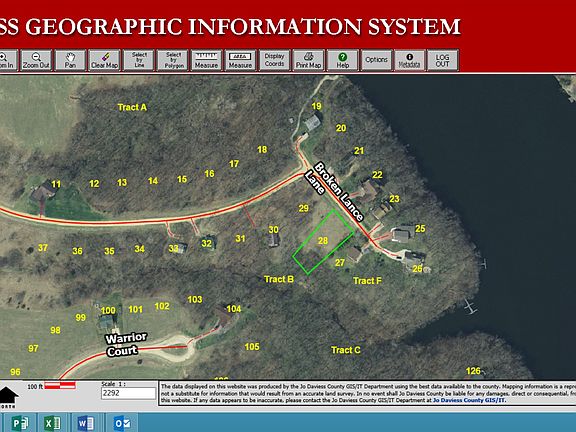Click parcel label 23 on the map
Screen dimensions: 576x432
pyautogui.click(x=394, y=199)
